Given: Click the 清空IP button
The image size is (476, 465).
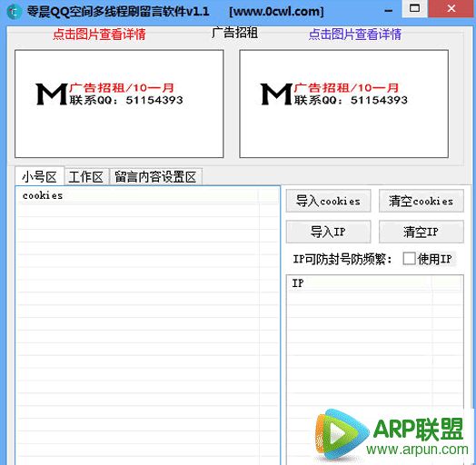Looking at the screenshot, I should (421, 232).
